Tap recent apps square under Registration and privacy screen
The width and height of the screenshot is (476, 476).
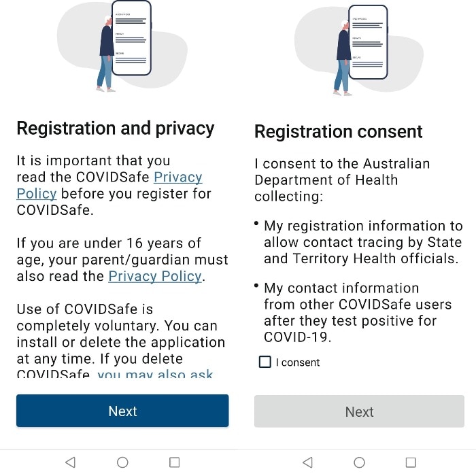click(175, 462)
